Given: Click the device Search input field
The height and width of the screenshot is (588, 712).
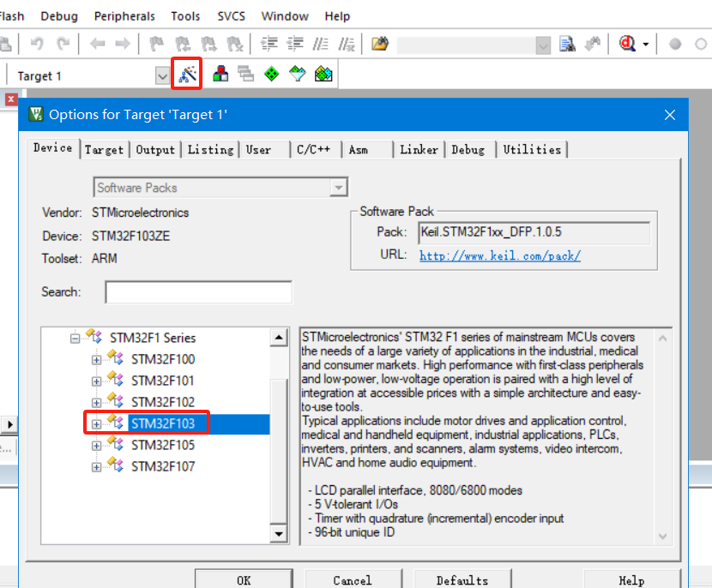Looking at the screenshot, I should click(198, 292).
